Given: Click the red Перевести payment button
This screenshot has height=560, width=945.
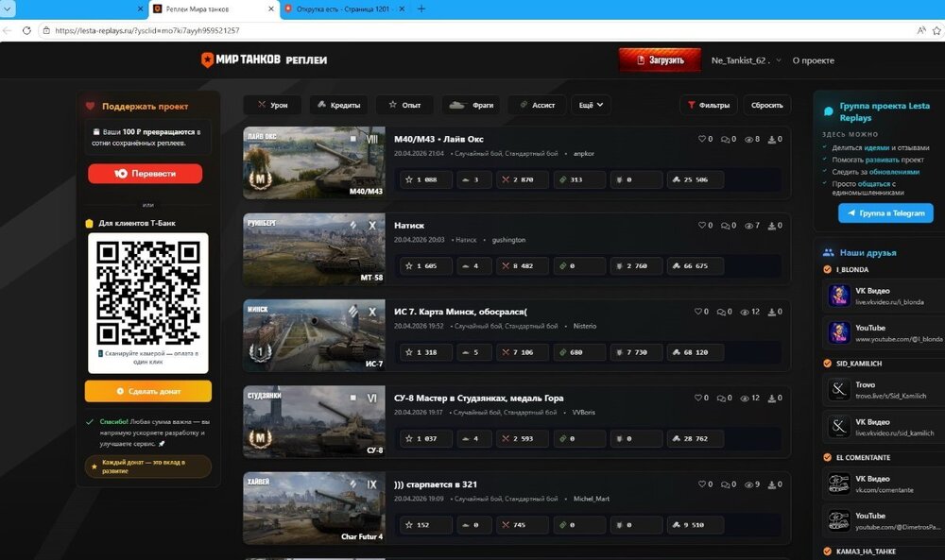Looking at the screenshot, I should pyautogui.click(x=146, y=174).
